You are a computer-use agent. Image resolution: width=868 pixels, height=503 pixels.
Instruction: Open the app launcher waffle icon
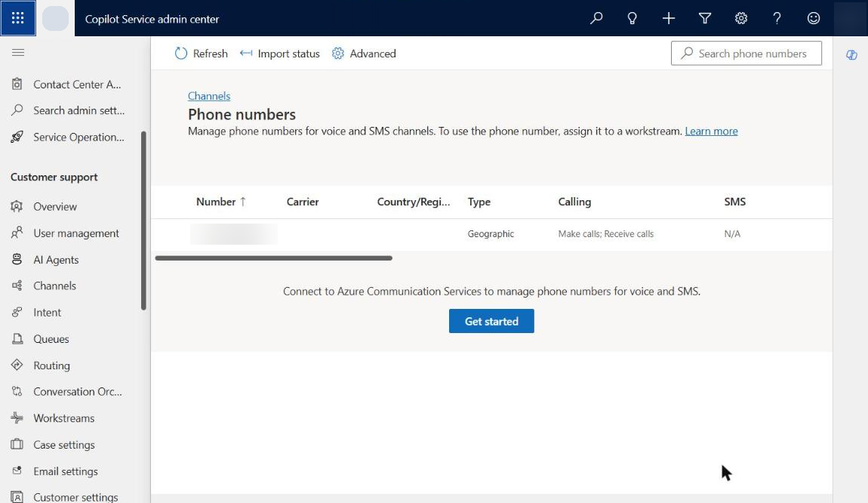[17, 18]
